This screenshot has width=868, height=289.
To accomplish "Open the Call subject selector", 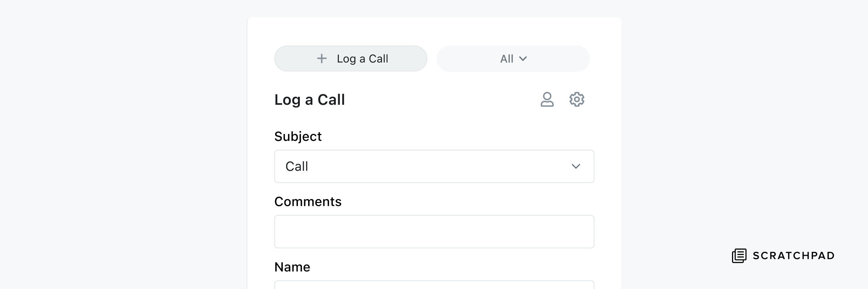I will point(434,167).
